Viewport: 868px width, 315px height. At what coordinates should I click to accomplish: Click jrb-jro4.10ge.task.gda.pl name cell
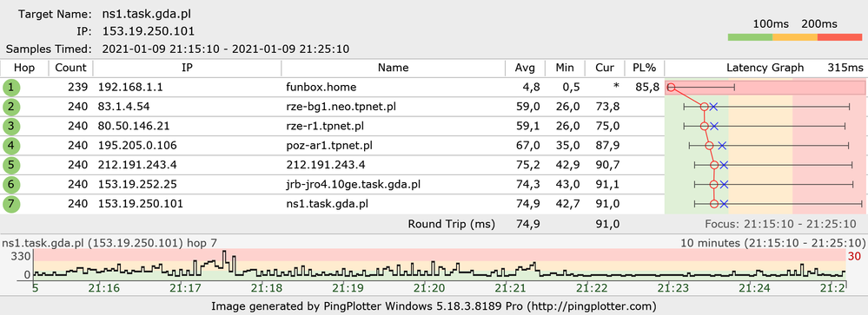pos(352,185)
